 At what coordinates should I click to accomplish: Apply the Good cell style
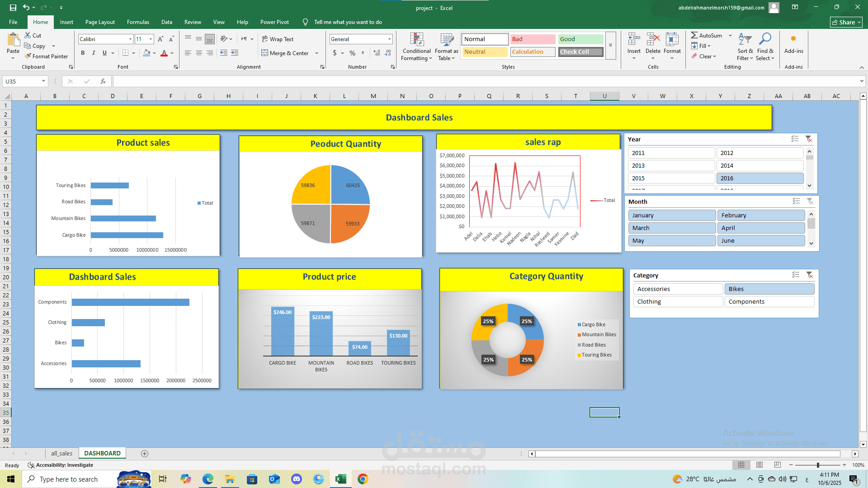(580, 39)
